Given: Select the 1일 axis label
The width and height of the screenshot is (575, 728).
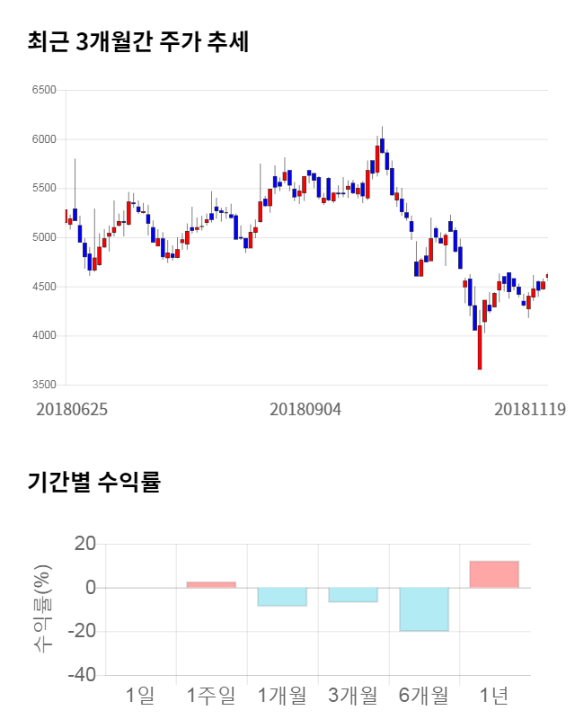Looking at the screenshot, I should [140, 695].
